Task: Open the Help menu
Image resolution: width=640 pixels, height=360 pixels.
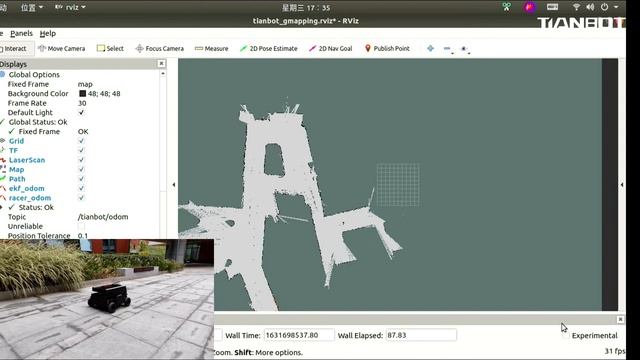Action: pyautogui.click(x=48, y=33)
